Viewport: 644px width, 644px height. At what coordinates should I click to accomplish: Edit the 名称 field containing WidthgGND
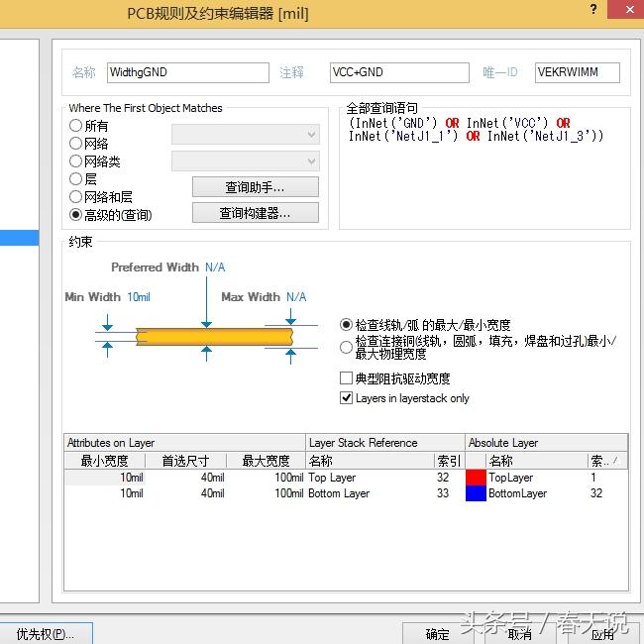[188, 72]
